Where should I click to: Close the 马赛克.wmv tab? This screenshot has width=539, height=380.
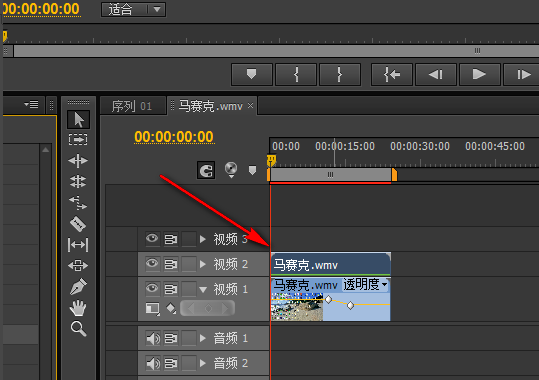251,106
